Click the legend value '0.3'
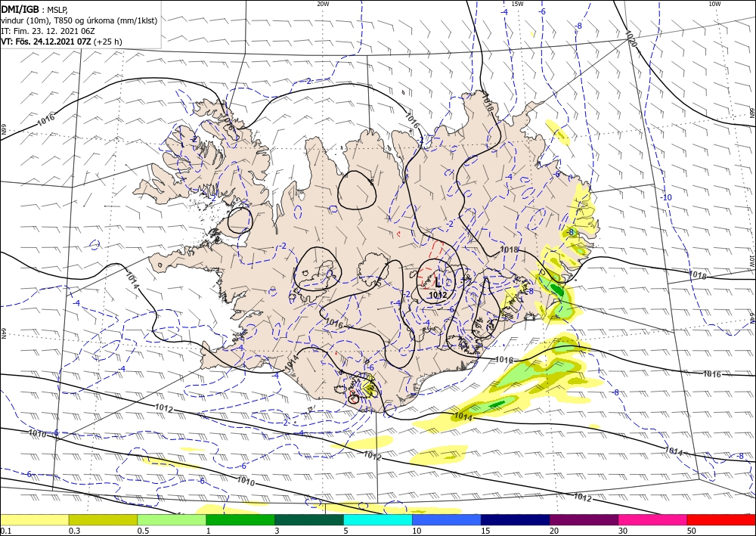 click(x=74, y=531)
